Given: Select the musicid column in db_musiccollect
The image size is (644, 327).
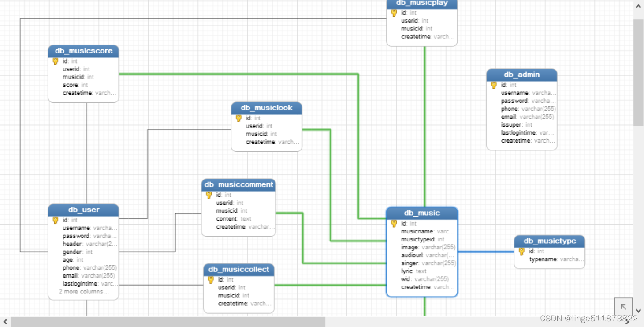Looking at the screenshot, I should pos(234,296).
